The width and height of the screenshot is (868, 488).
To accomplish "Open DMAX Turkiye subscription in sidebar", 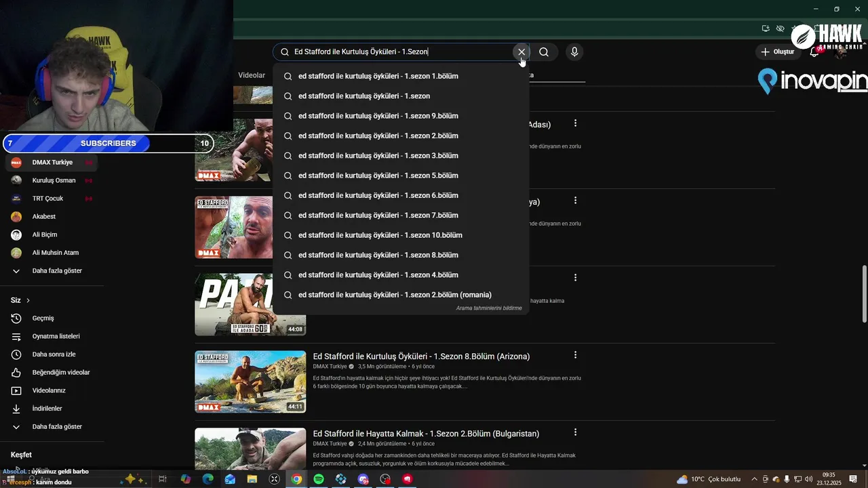I will [x=52, y=163].
